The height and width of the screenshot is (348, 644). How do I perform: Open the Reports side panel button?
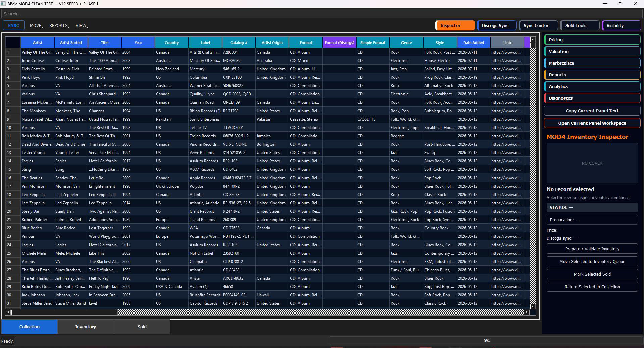[x=592, y=75]
